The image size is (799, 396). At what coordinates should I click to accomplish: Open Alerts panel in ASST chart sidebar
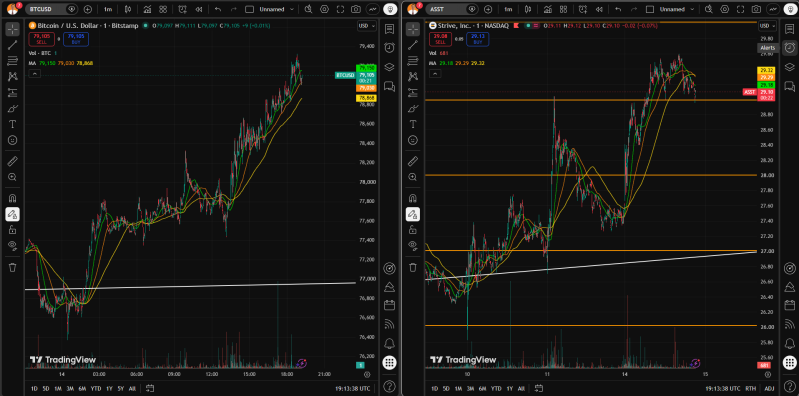pyautogui.click(x=789, y=47)
